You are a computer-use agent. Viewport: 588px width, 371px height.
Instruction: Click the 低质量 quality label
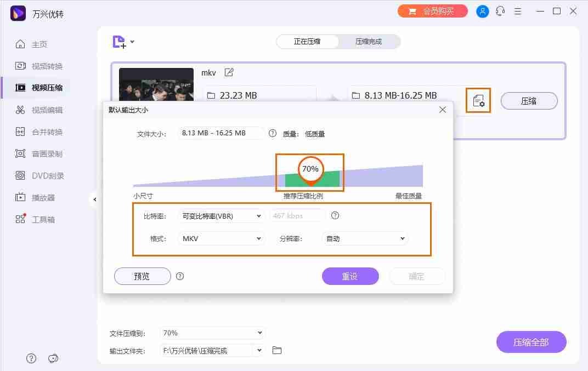[x=315, y=134]
